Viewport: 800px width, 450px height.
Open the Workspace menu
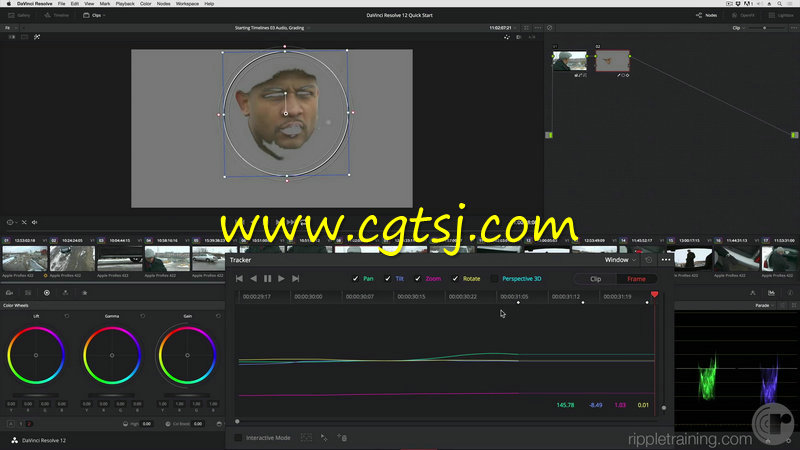(x=187, y=4)
